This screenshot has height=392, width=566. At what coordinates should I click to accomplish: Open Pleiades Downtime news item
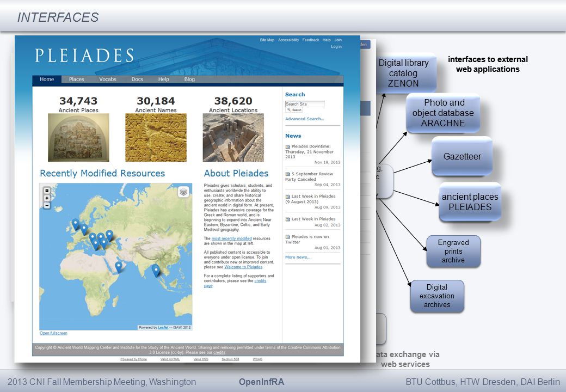tap(309, 151)
